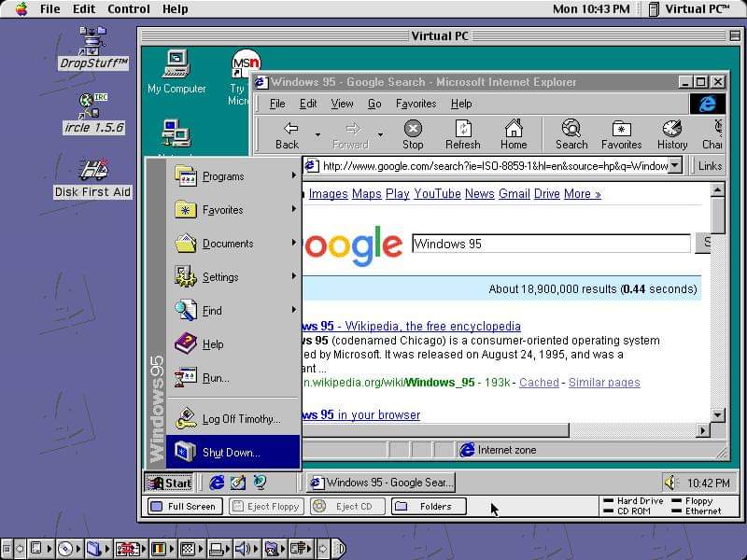This screenshot has width=747, height=560.
Task: Click the Google search box with Windows 95
Action: click(x=551, y=244)
